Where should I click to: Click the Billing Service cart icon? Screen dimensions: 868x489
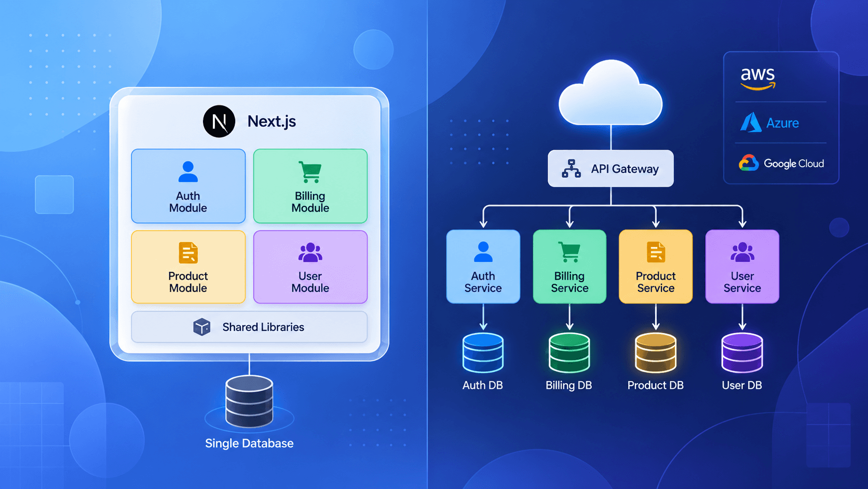coord(569,252)
